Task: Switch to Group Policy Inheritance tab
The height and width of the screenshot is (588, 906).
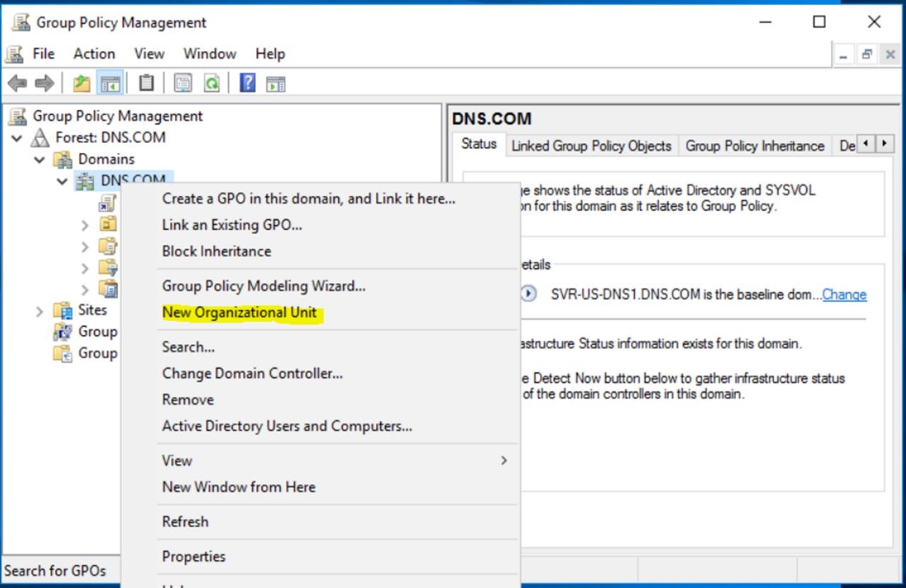Action: pos(755,146)
